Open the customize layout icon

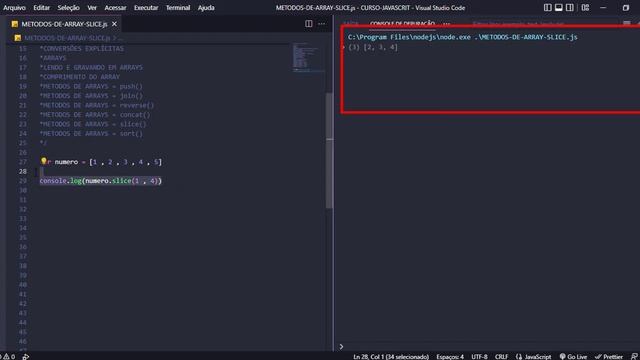(585, 8)
